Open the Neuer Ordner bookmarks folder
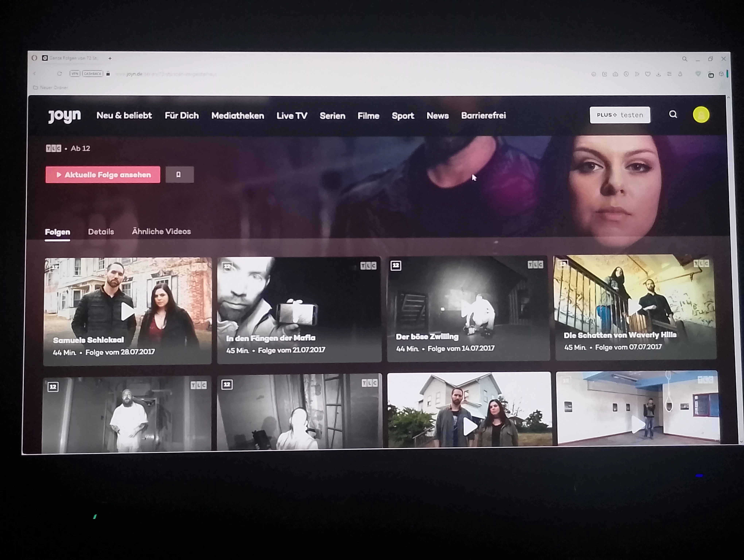This screenshot has height=560, width=744. click(51, 88)
